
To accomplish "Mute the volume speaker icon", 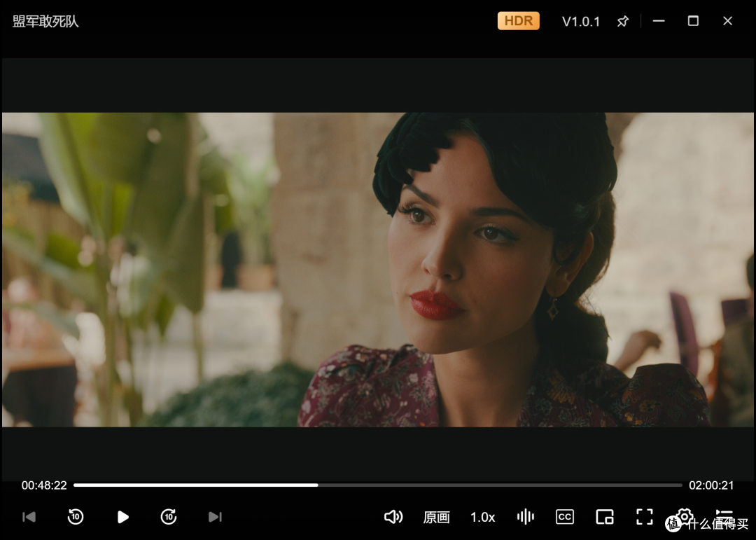I will (x=393, y=517).
